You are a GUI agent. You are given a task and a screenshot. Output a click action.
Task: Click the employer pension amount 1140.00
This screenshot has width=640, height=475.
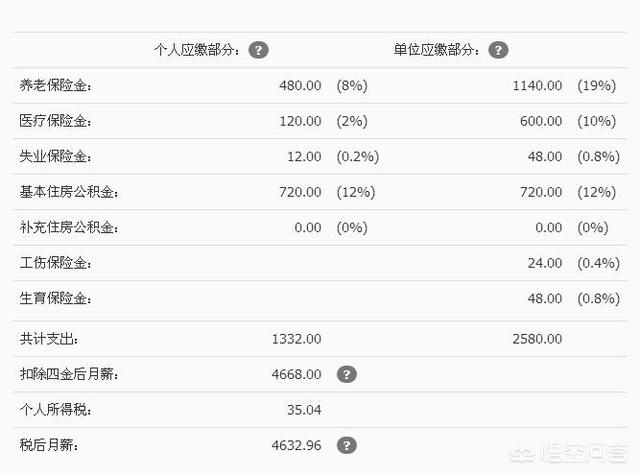tap(537, 86)
